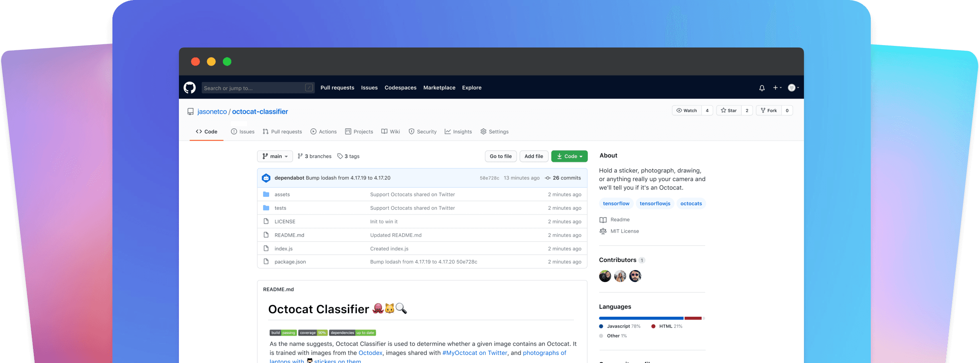Select Marketplace in the top navigation

(439, 88)
